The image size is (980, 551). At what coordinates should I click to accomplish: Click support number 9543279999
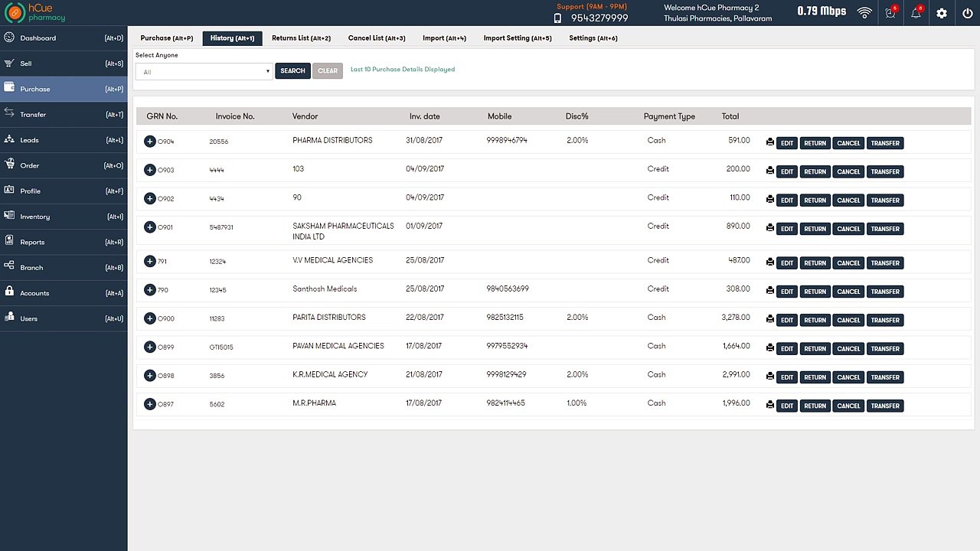(599, 18)
